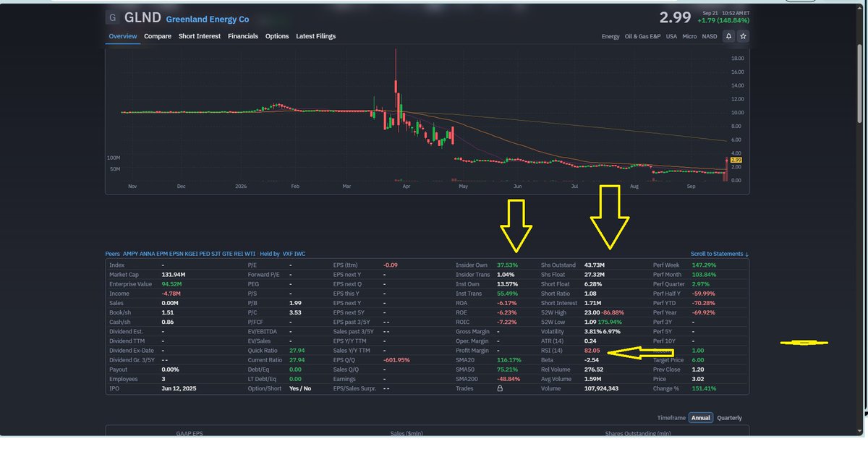Click the Short Float value 6.28%
Viewport: 868px width, 470px height.
click(592, 284)
